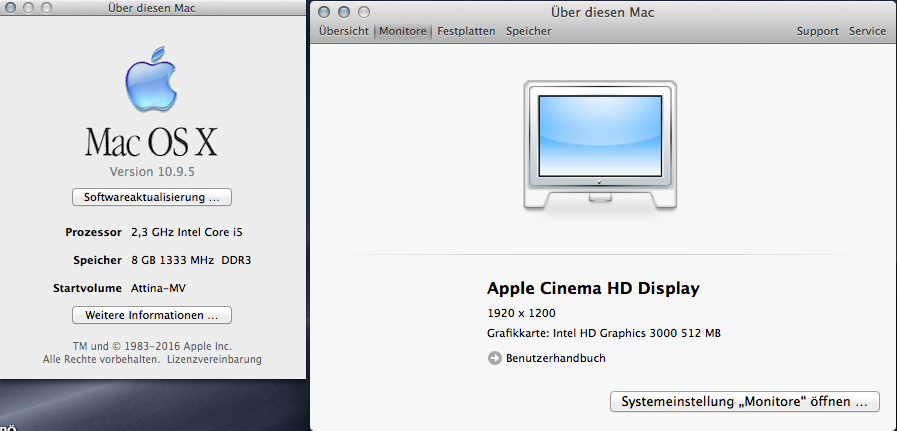Open the Service section
The image size is (897, 431).
pyautogui.click(x=867, y=31)
